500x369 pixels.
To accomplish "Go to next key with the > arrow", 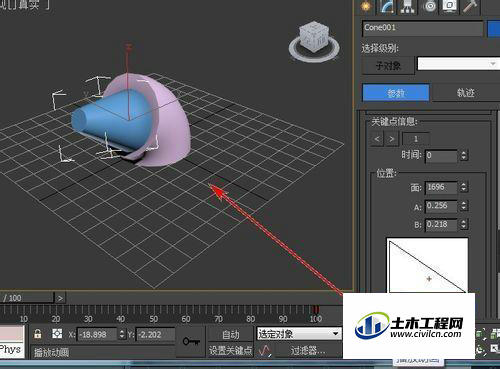I will (x=392, y=139).
